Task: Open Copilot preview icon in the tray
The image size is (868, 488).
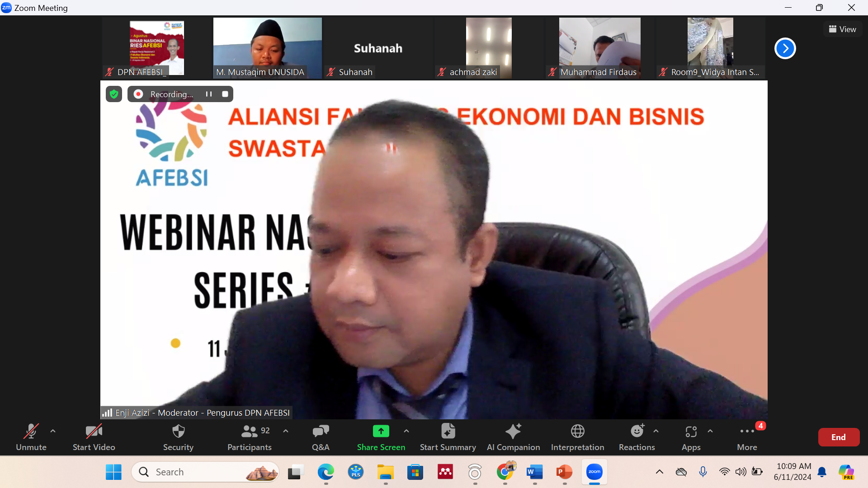Action: tap(846, 472)
